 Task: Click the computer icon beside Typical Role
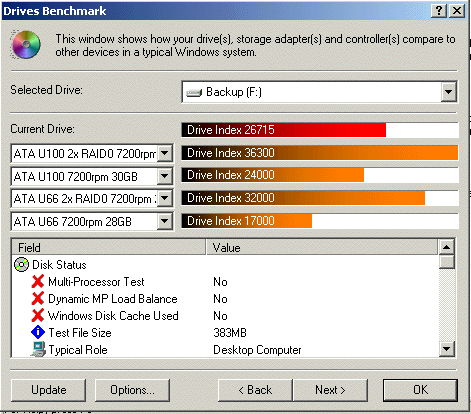point(38,349)
